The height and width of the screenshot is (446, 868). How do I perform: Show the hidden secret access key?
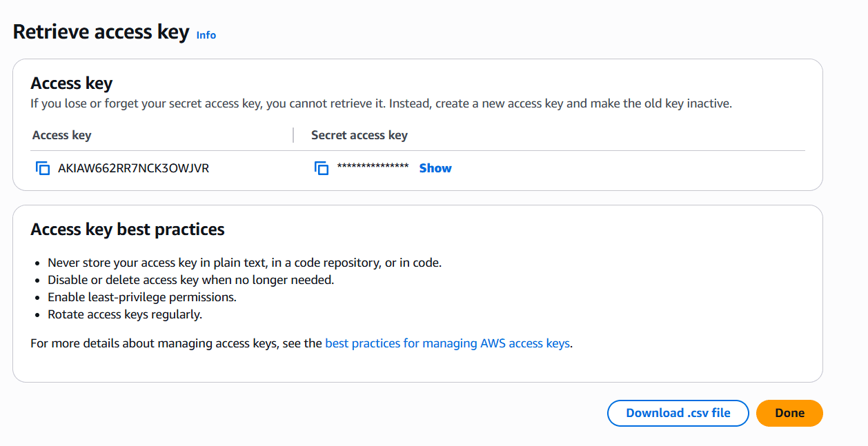pyautogui.click(x=435, y=168)
